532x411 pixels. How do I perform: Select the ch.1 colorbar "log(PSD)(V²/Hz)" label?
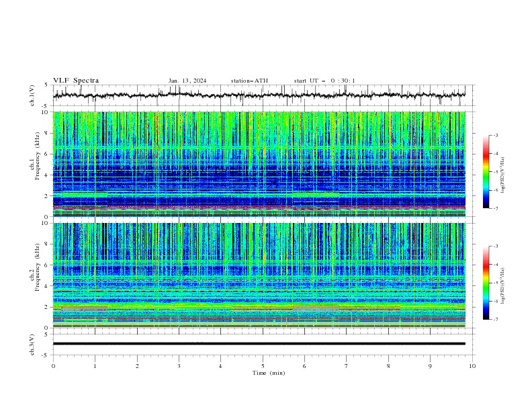[x=502, y=175]
